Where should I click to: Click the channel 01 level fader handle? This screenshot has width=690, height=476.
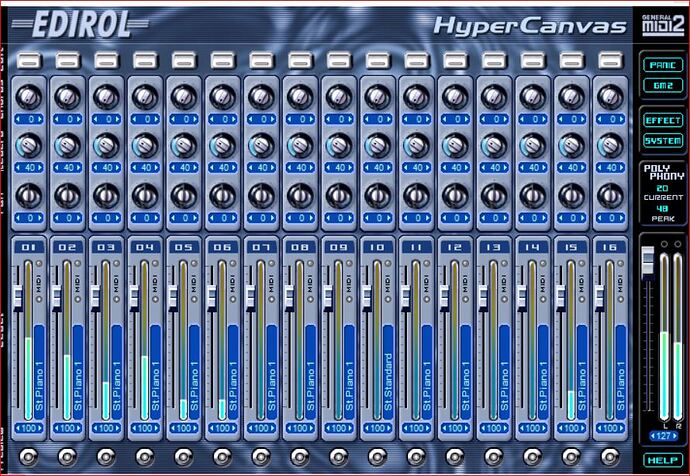18,297
